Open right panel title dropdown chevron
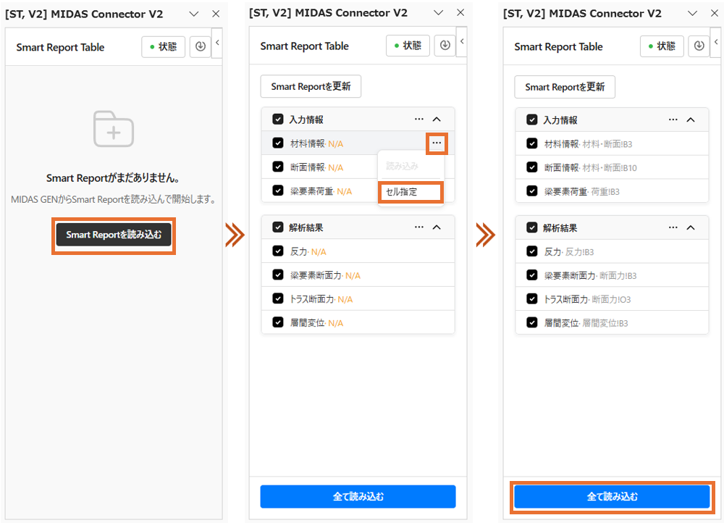This screenshot has width=724, height=523. pos(693,13)
